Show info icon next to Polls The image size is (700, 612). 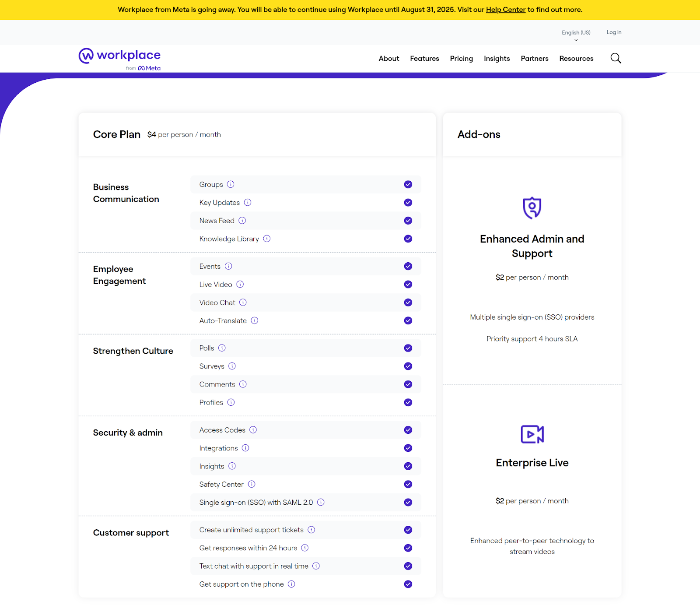pos(222,348)
